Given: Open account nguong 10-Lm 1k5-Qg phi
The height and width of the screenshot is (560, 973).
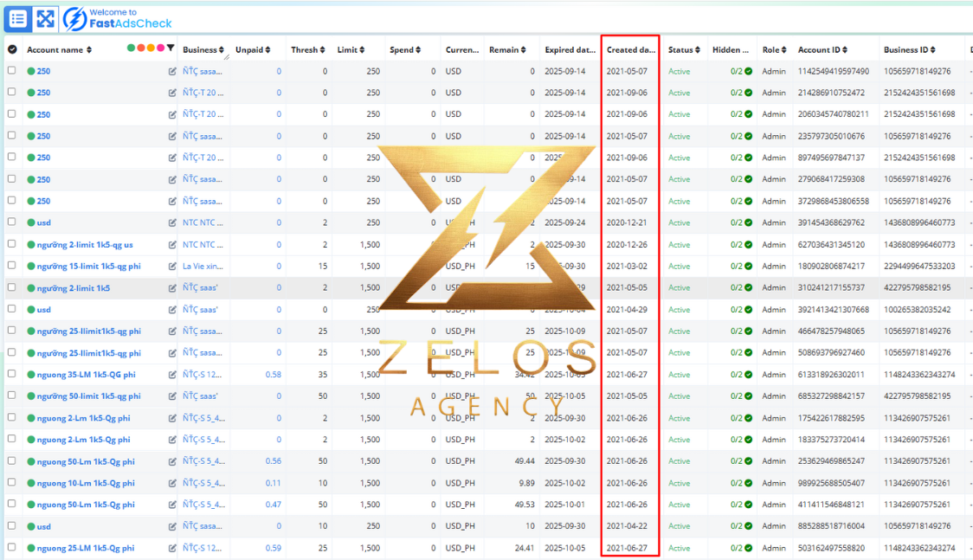Looking at the screenshot, I should [x=86, y=483].
